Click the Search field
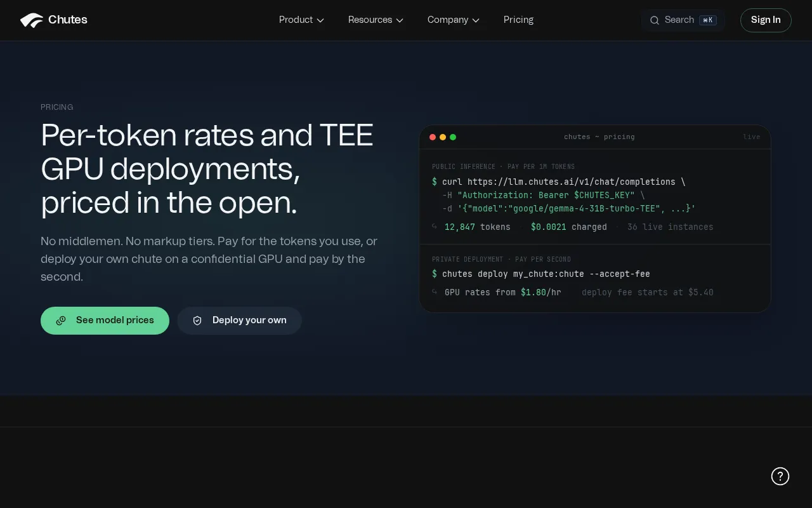812x508 pixels. tap(683, 20)
